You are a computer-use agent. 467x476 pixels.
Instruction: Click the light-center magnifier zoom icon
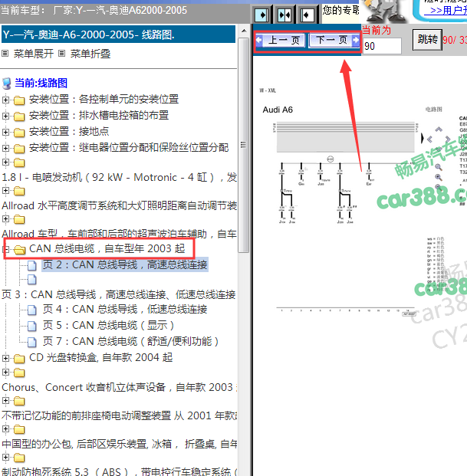[438, 166]
